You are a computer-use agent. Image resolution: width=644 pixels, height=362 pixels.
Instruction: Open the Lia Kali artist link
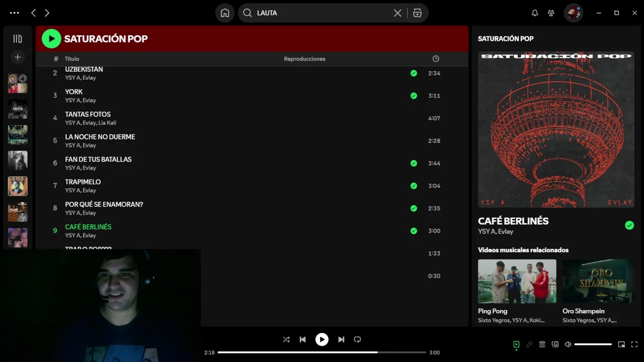[x=107, y=123]
